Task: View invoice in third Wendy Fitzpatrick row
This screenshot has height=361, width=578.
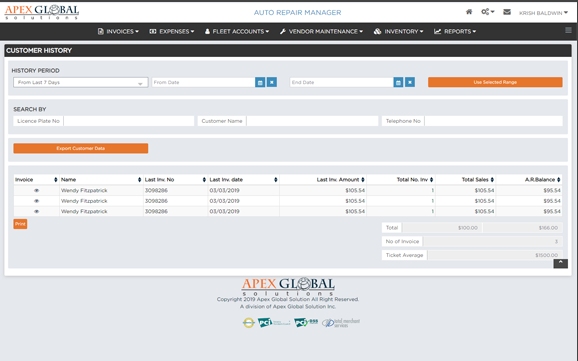Action: (36, 211)
